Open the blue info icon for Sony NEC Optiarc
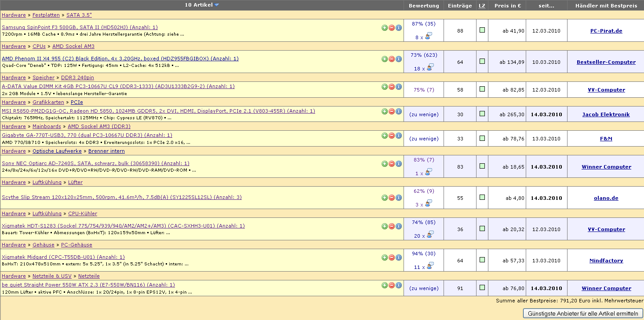Screen dimensions: 644x320 [399, 164]
